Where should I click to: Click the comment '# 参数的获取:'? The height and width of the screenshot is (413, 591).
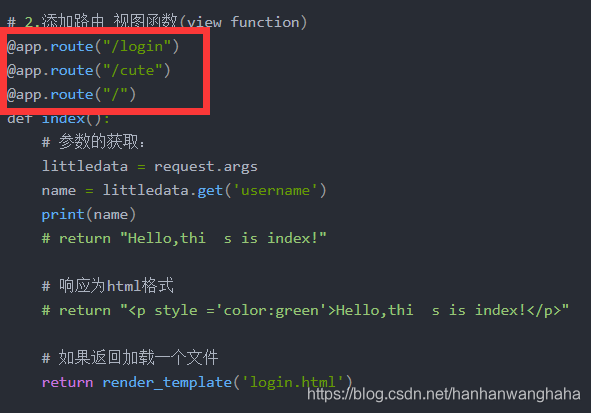tap(93, 142)
